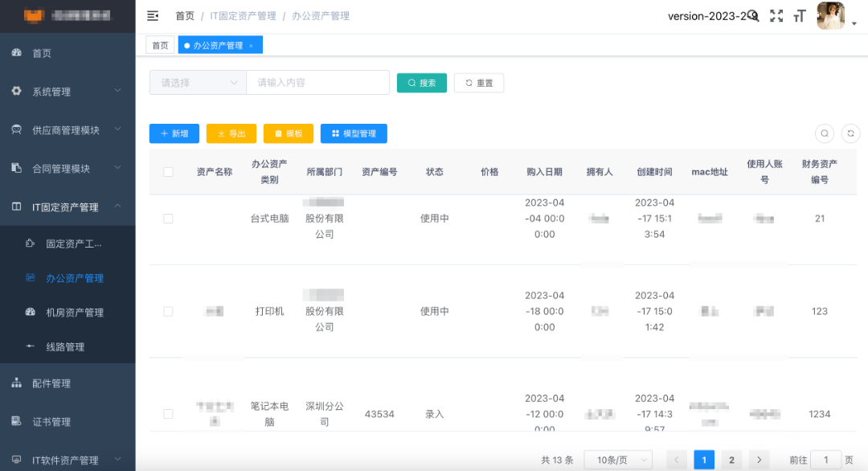Click the 模型管理 button
868x471 pixels.
[x=354, y=133]
